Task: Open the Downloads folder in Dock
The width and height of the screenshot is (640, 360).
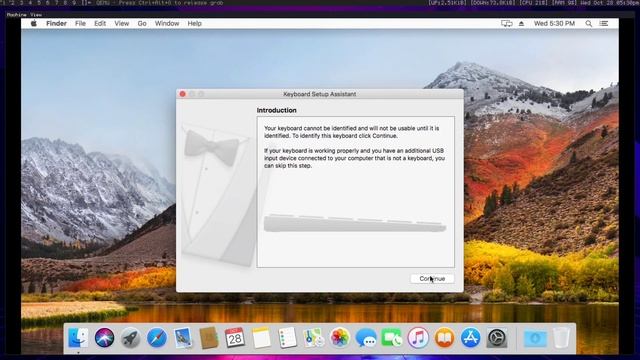Action: (x=535, y=338)
